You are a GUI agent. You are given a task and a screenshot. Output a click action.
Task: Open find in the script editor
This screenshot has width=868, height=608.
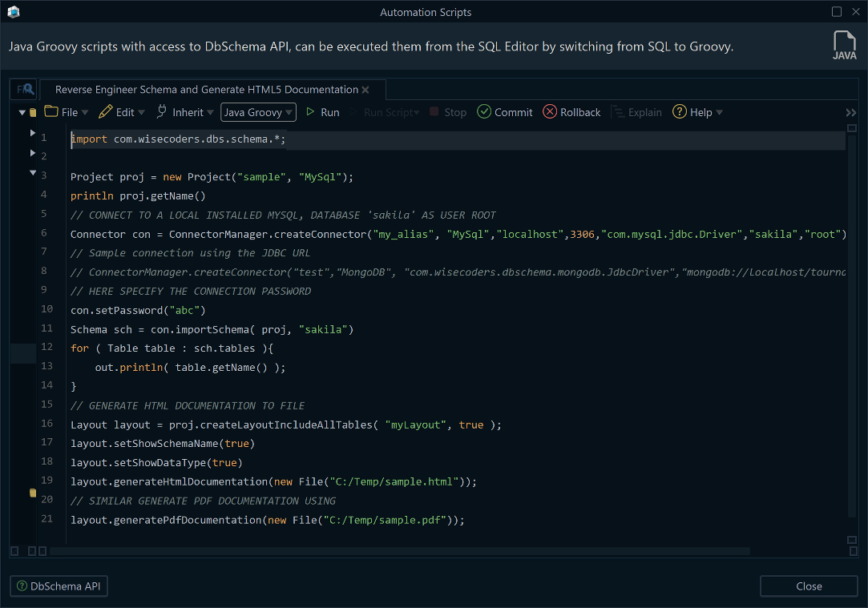(x=22, y=89)
